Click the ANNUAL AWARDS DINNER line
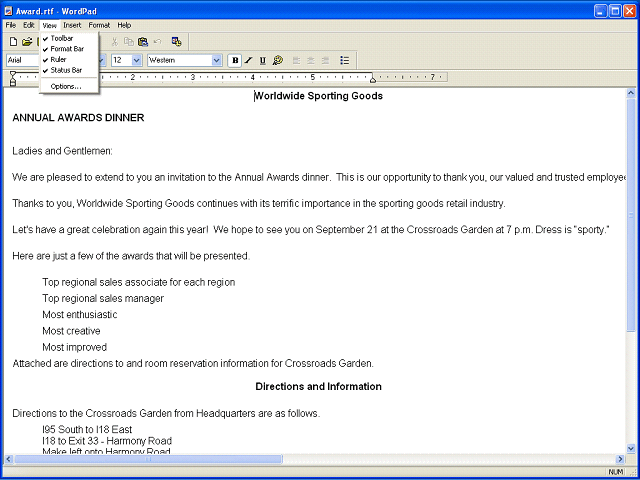This screenshot has width=640, height=480. coord(78,118)
